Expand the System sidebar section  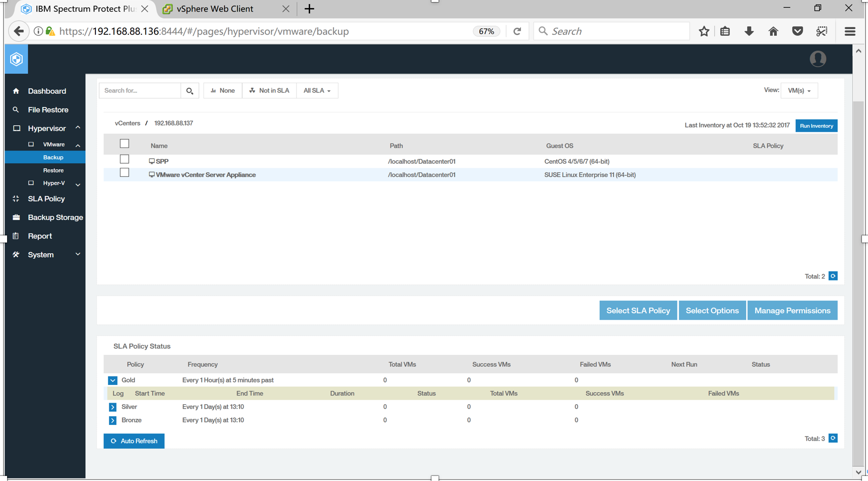click(78, 254)
